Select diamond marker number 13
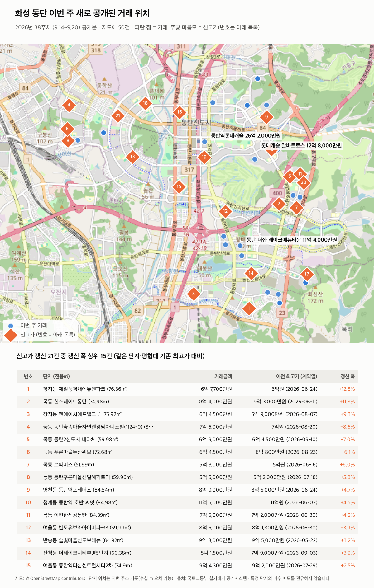Image resolution: width=374 pixels, height=588 pixels. click(132, 157)
